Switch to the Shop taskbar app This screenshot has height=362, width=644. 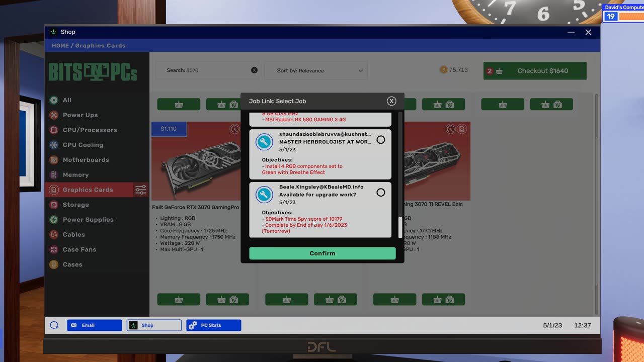[x=154, y=325]
